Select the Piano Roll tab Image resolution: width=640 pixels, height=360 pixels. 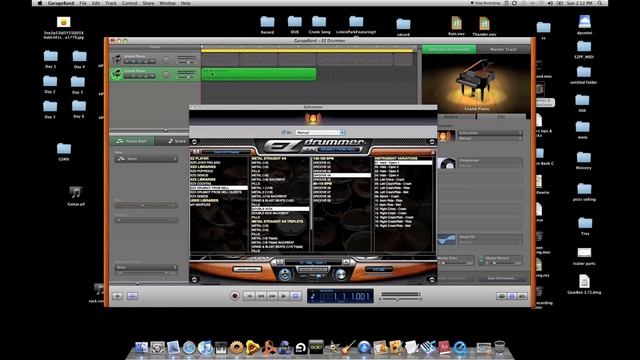pos(132,141)
